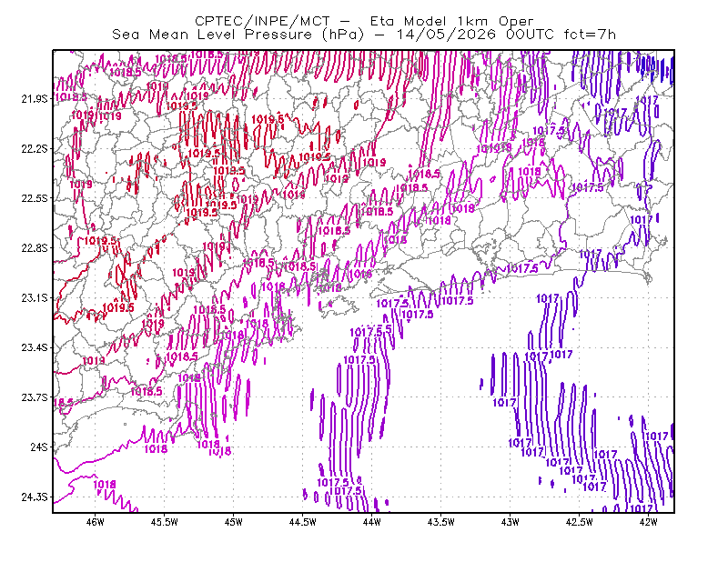Screen dimensions: 728x562
Task: Select the 23.1S latitude axis label
Action: [35, 297]
